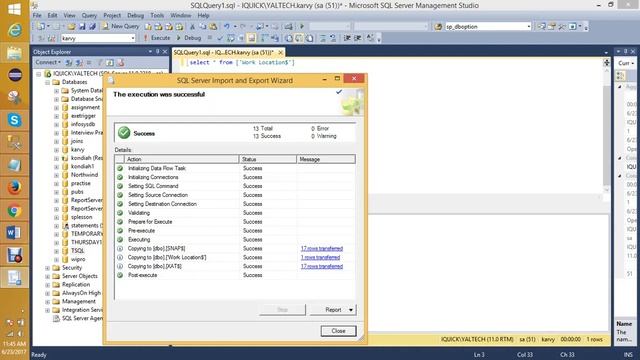Click Object Explorer Filter icon

click(99, 63)
